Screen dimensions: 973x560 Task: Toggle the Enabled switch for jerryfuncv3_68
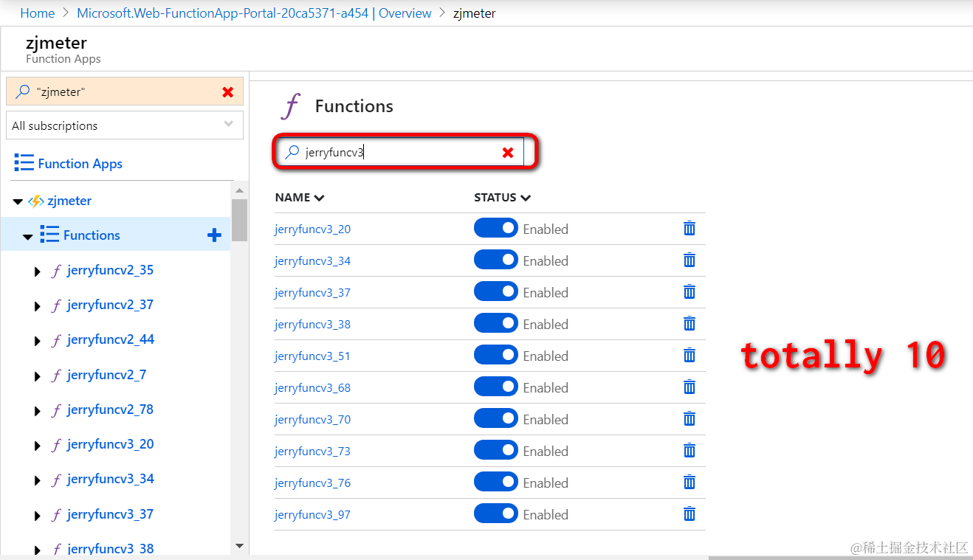[x=496, y=387]
